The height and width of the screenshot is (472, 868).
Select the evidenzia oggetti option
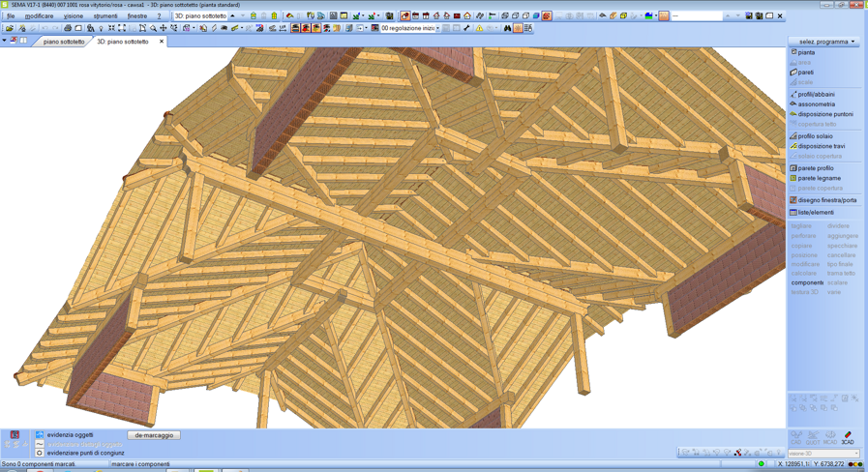point(70,435)
